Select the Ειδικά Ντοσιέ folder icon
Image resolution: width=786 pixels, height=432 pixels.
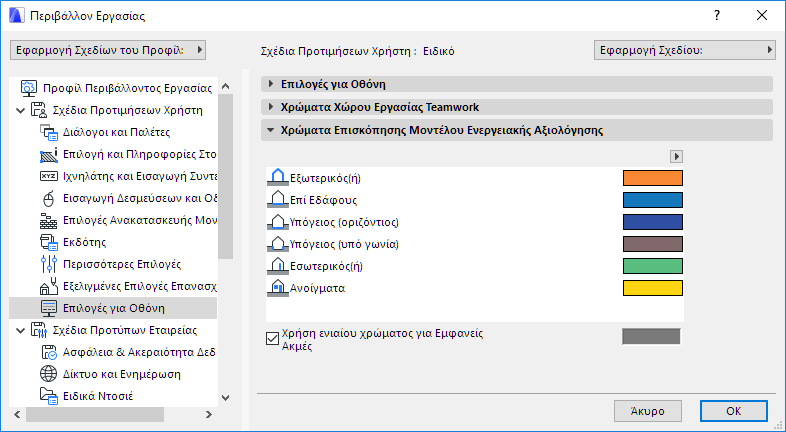tap(49, 396)
